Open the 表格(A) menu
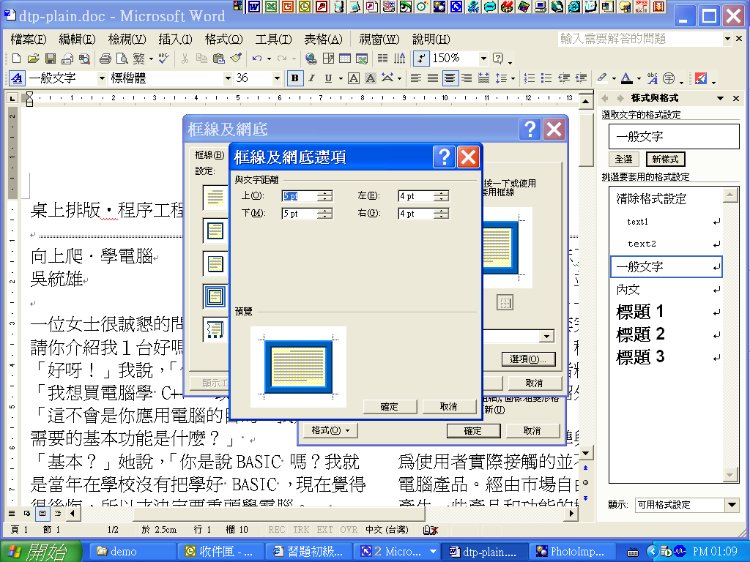Viewport: 750px width, 562px height. point(323,39)
